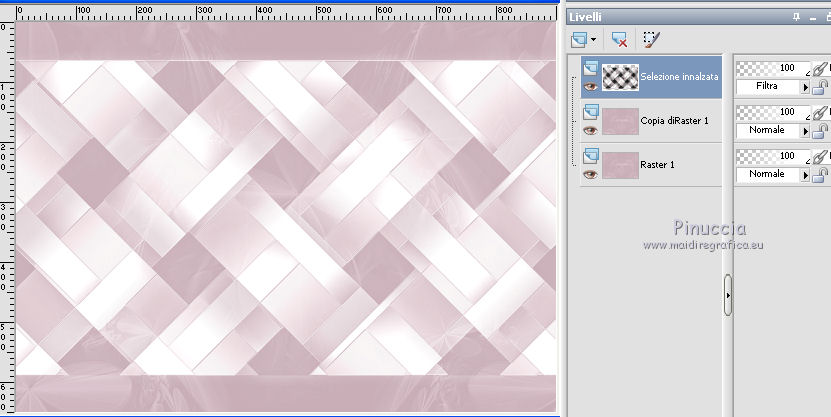Viewport: 831px width, 417px height.
Task: Click the Delete Layer icon with red X
Action: tap(619, 39)
